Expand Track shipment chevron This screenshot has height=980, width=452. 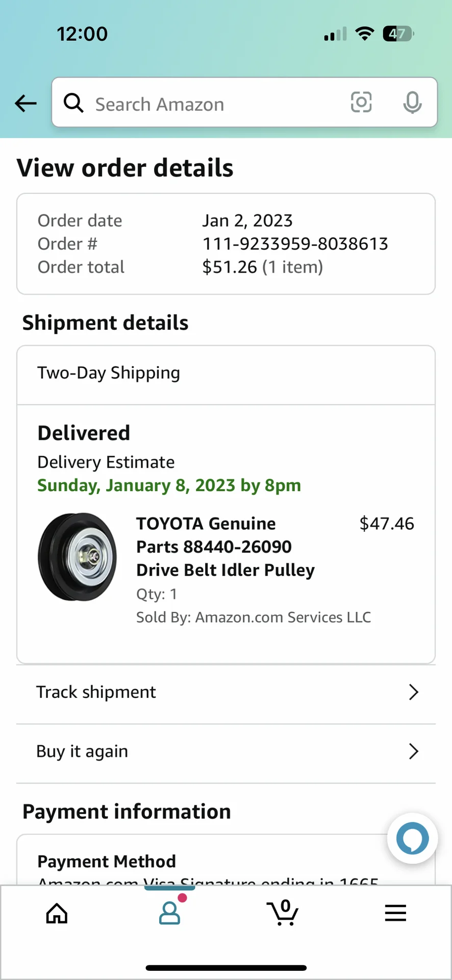tap(414, 692)
